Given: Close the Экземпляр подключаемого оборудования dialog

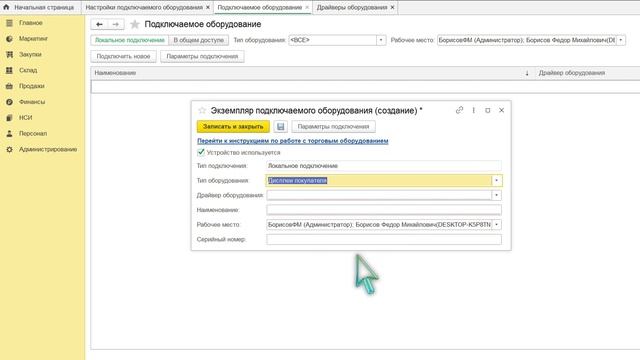Looking at the screenshot, I should tap(502, 110).
